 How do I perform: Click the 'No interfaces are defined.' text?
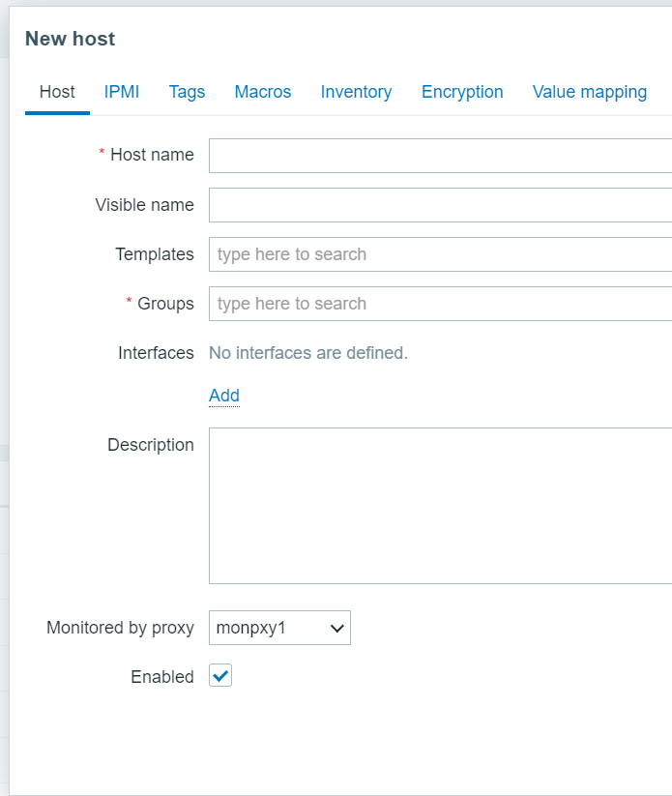[x=308, y=353]
